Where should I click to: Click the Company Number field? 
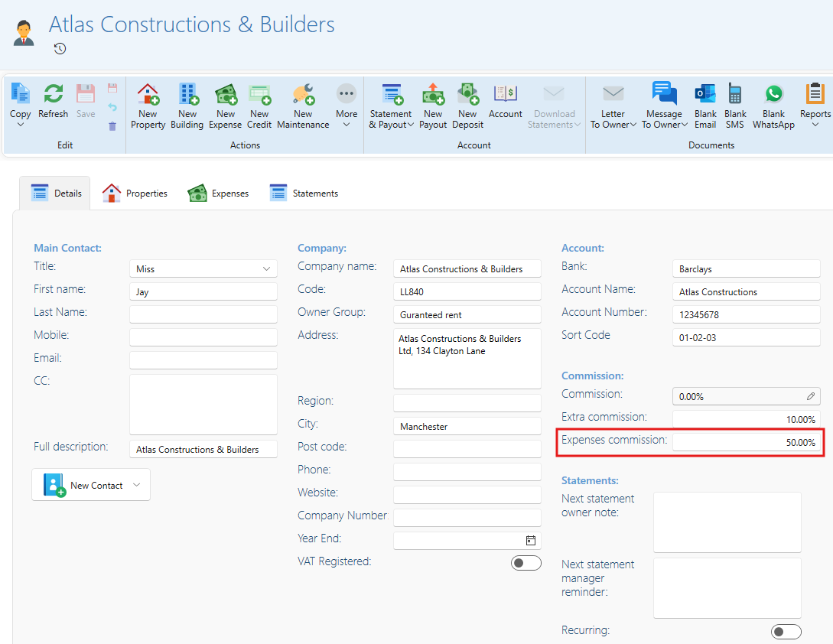tap(467, 518)
